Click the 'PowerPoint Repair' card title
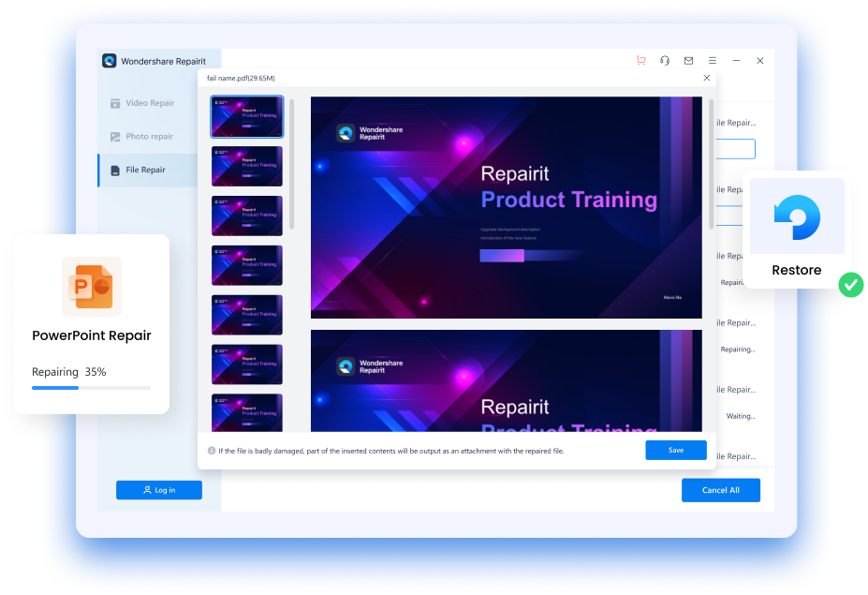The image size is (868, 595). coord(92,335)
